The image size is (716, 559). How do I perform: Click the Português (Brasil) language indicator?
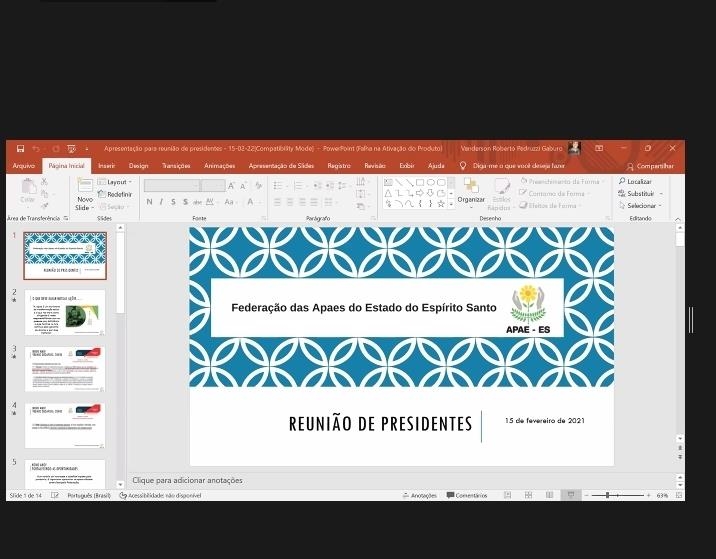[89, 496]
